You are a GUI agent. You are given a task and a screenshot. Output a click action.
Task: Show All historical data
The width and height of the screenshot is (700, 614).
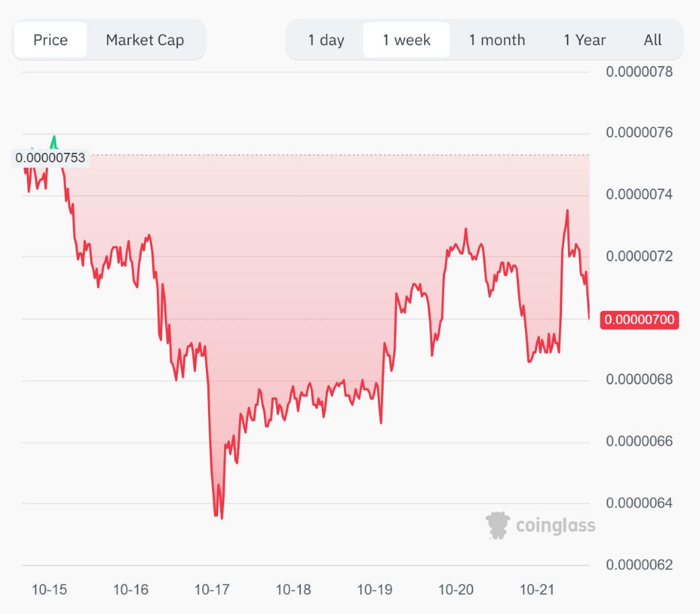tap(652, 40)
